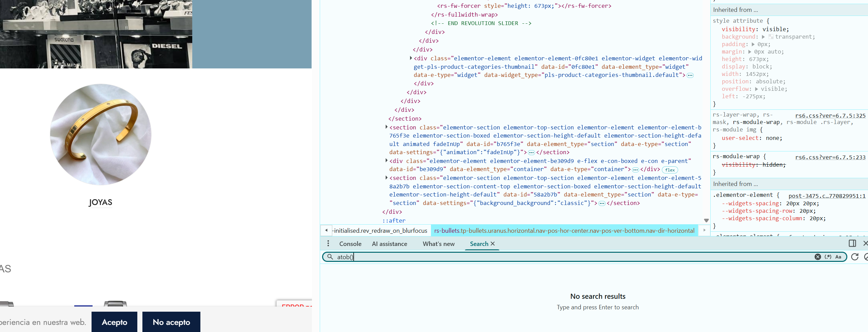Close the Search tab with its X

pos(493,244)
